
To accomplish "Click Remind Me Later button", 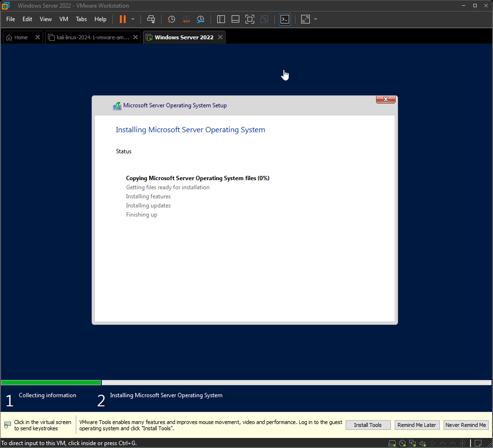I will pos(417,425).
